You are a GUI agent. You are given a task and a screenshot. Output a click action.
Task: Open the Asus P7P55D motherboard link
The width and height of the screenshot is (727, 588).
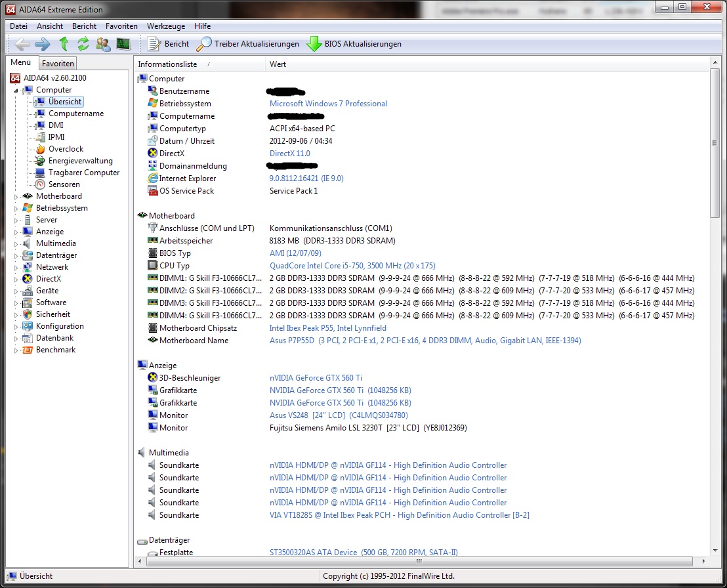click(x=425, y=341)
